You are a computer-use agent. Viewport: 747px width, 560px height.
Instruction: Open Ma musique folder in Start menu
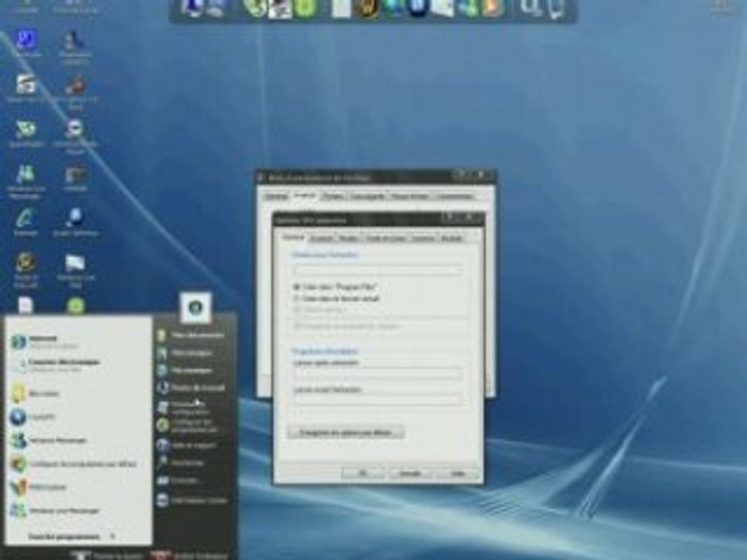185,370
